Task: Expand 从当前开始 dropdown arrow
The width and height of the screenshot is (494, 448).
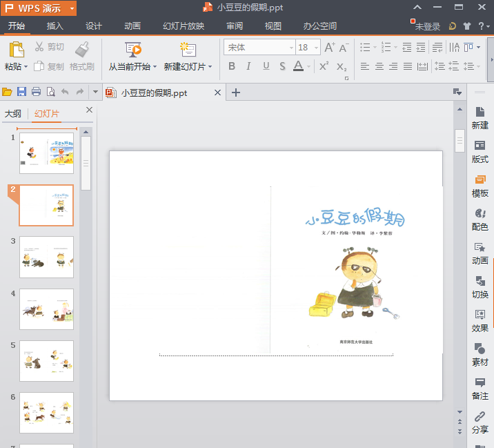Action: 155,67
